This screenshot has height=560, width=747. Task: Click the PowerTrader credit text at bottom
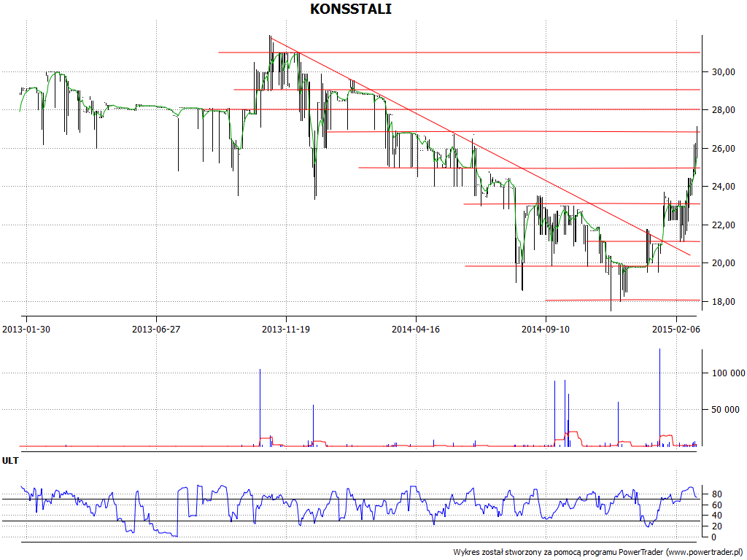599,553
